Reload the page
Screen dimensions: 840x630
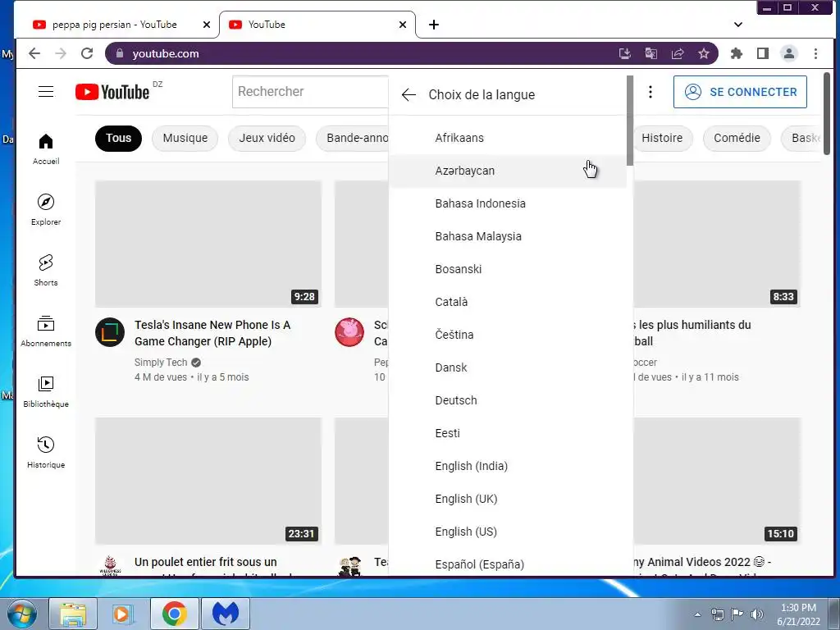(x=87, y=53)
